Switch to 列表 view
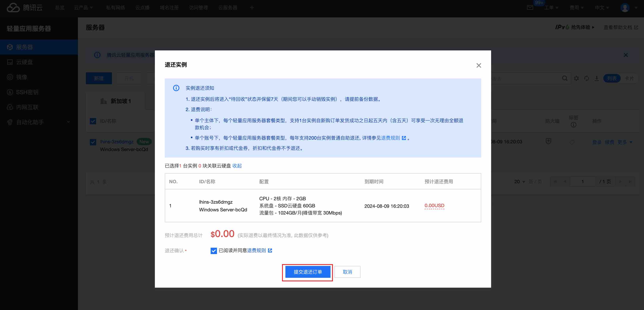This screenshot has height=310, width=644. tap(612, 78)
